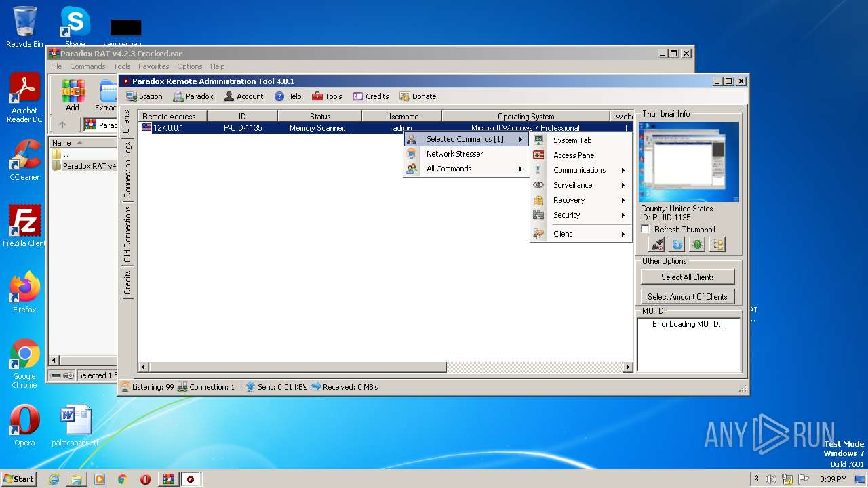
Task: Click the client list horizontal scrollbar thumb
Action: (x=297, y=367)
